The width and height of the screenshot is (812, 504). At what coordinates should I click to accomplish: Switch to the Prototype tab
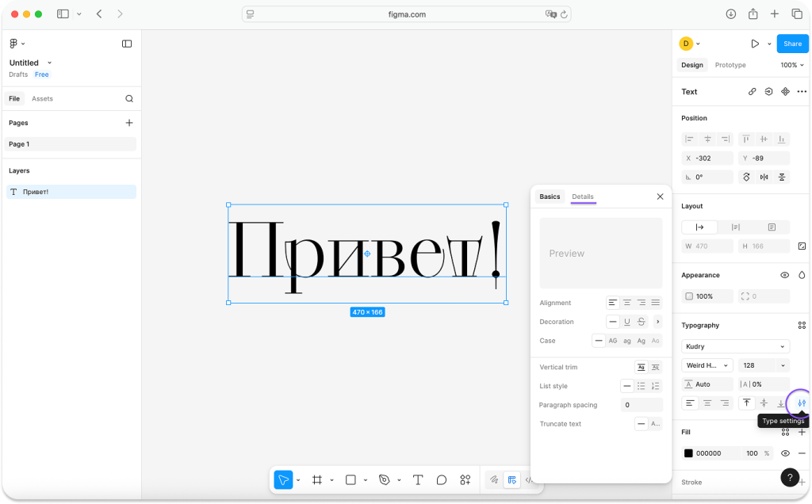(x=730, y=65)
